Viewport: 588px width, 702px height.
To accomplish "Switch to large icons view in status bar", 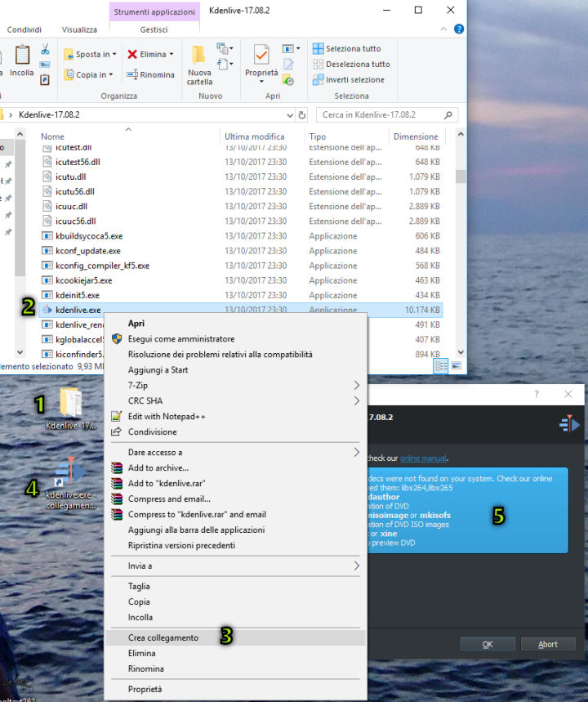I will click(456, 366).
